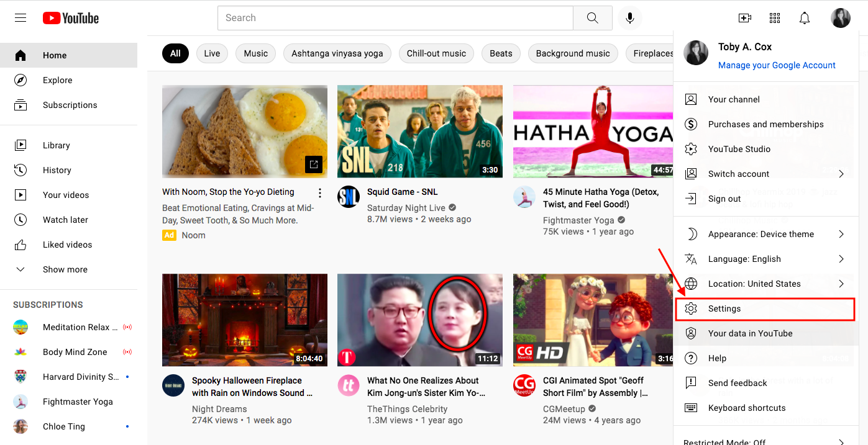This screenshot has width=868, height=445.
Task: Open options menu for Noom ad
Action: click(320, 192)
